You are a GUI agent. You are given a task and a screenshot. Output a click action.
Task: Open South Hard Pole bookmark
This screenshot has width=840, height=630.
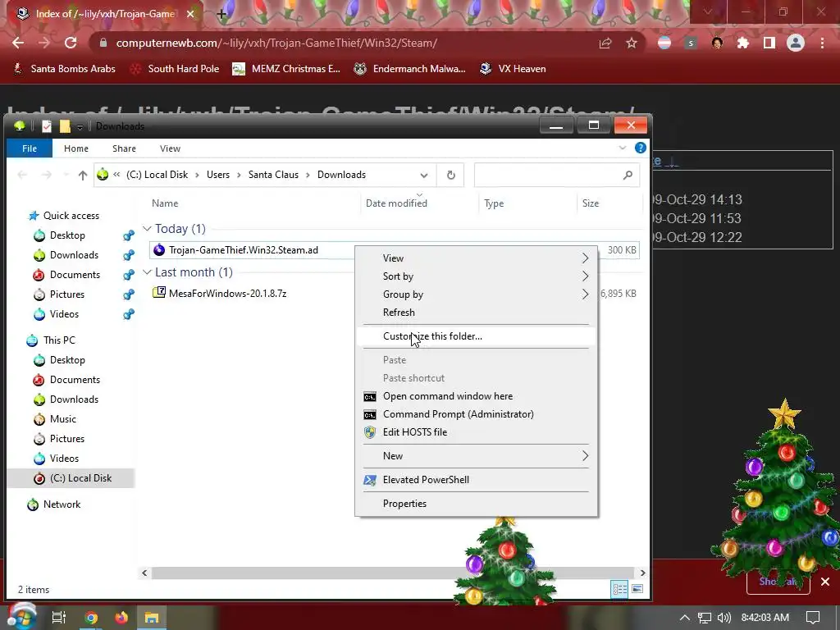pos(176,69)
